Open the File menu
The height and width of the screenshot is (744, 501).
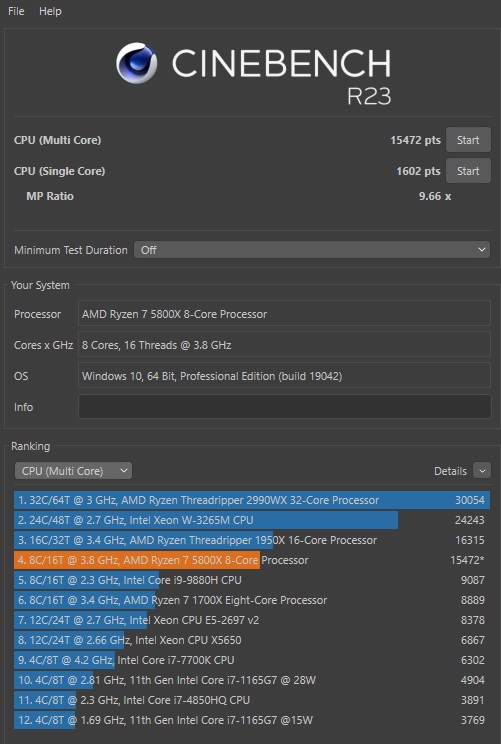point(16,11)
